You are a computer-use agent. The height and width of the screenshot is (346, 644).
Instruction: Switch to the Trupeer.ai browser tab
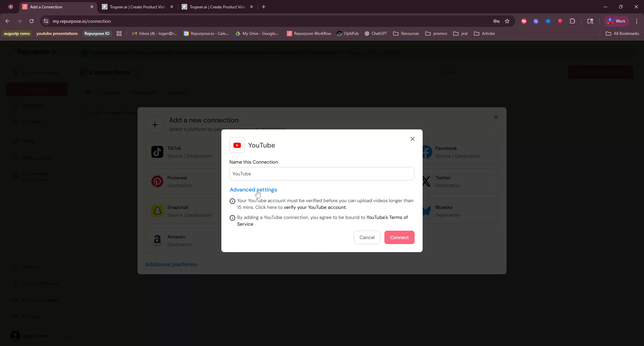pyautogui.click(x=134, y=7)
